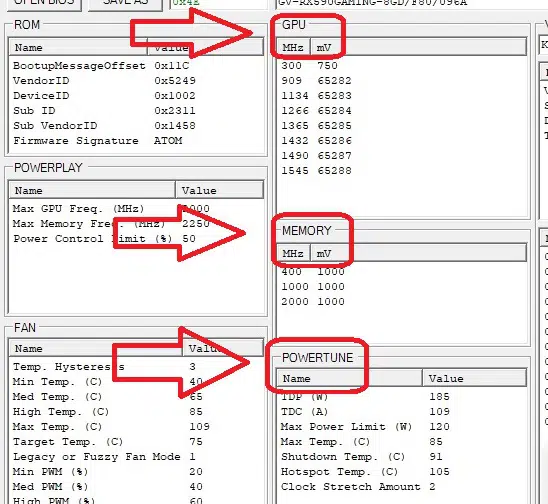
Task: Select Shutdown Temp. (C) row
Action: tap(402, 457)
